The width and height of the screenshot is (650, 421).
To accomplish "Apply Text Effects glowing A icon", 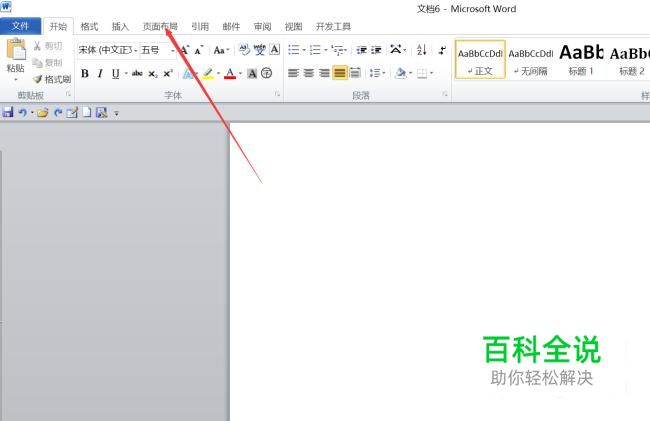I will coord(188,74).
